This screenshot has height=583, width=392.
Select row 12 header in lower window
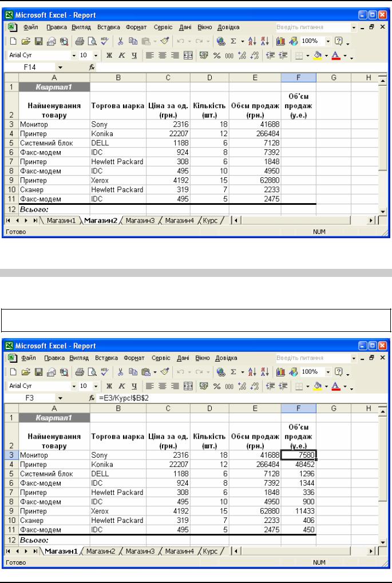[x=11, y=540]
